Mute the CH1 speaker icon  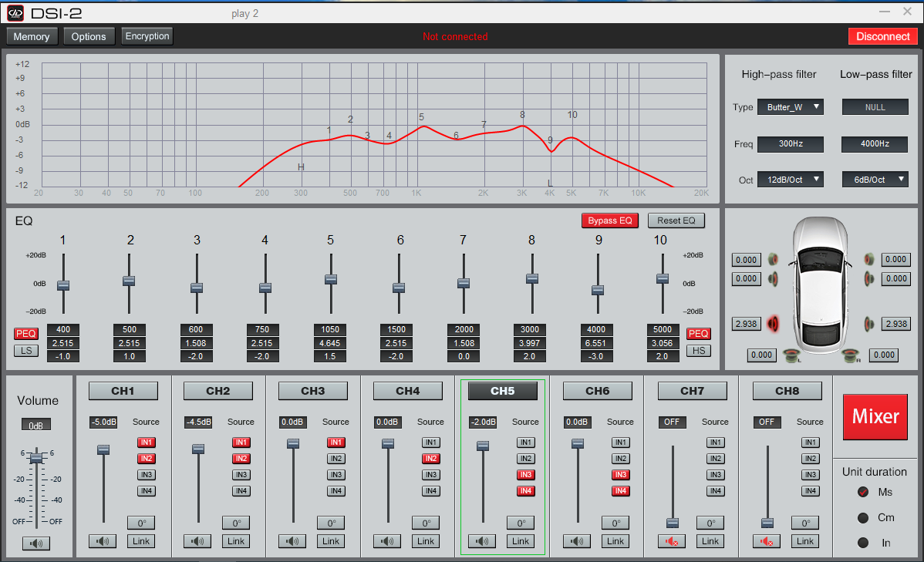[x=103, y=541]
